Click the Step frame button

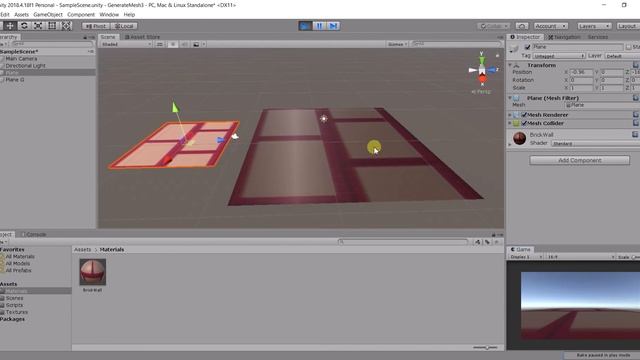click(333, 26)
